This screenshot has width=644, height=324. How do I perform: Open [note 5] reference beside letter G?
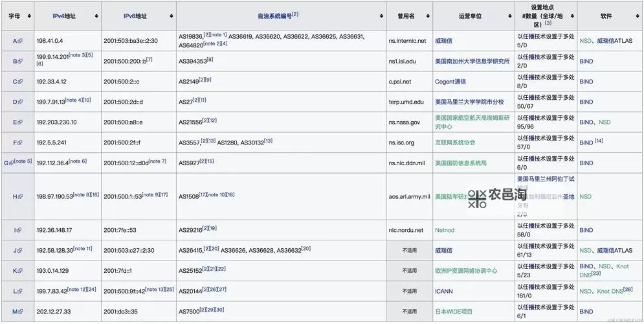coord(23,161)
